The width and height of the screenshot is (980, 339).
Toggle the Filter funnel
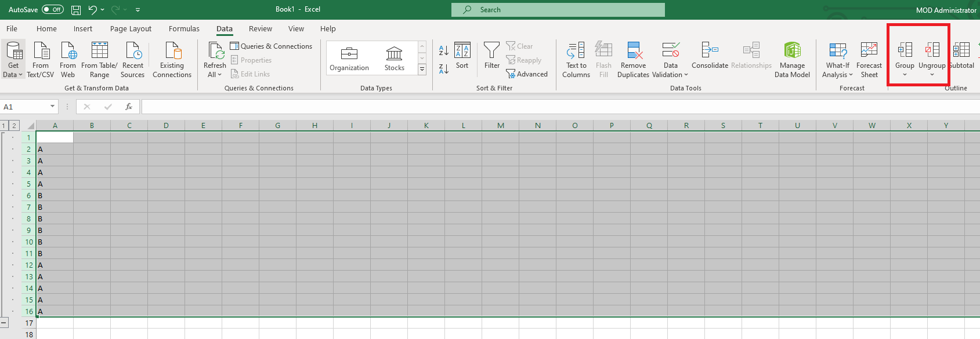pos(492,56)
